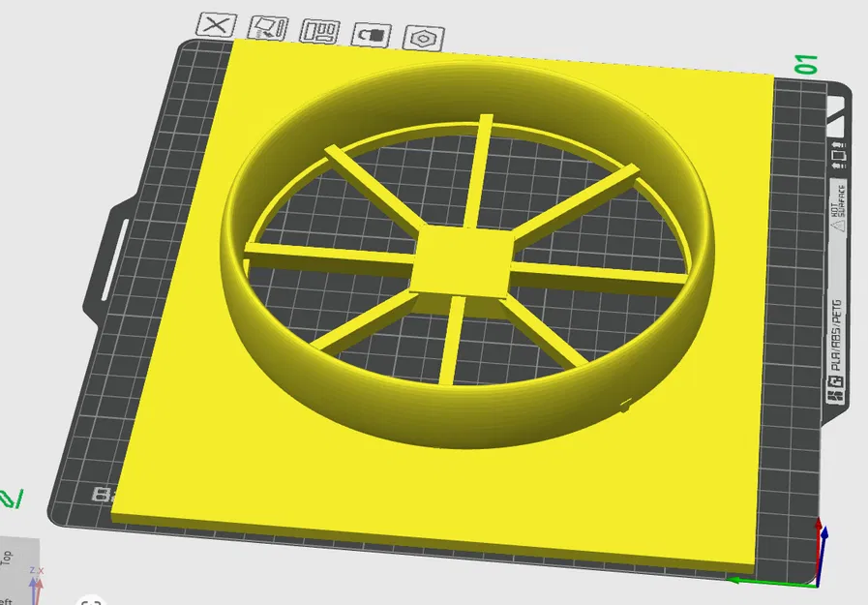Image resolution: width=868 pixels, height=605 pixels.
Task: Click the remove plate X icon
Action: (217, 25)
